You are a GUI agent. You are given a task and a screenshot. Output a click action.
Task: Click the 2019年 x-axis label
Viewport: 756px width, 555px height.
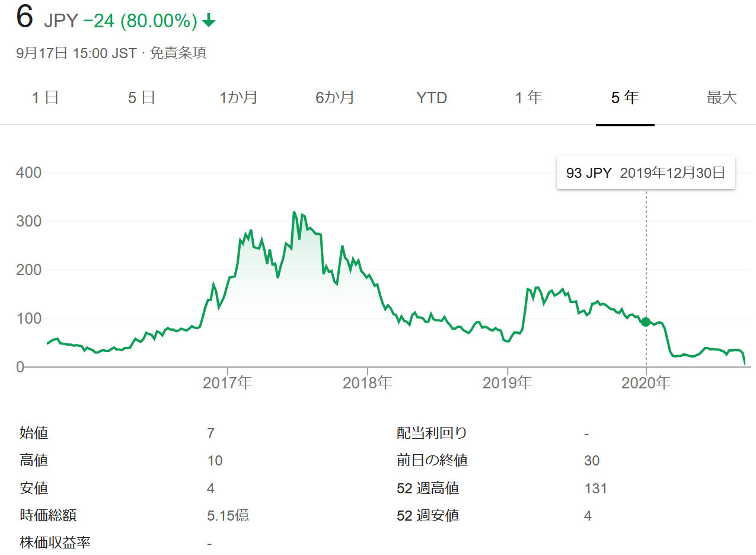pos(508,383)
